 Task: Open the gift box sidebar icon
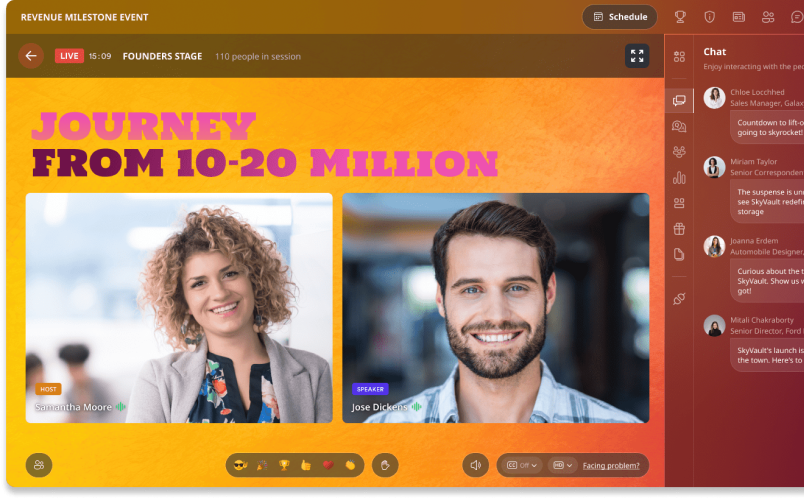click(x=679, y=229)
